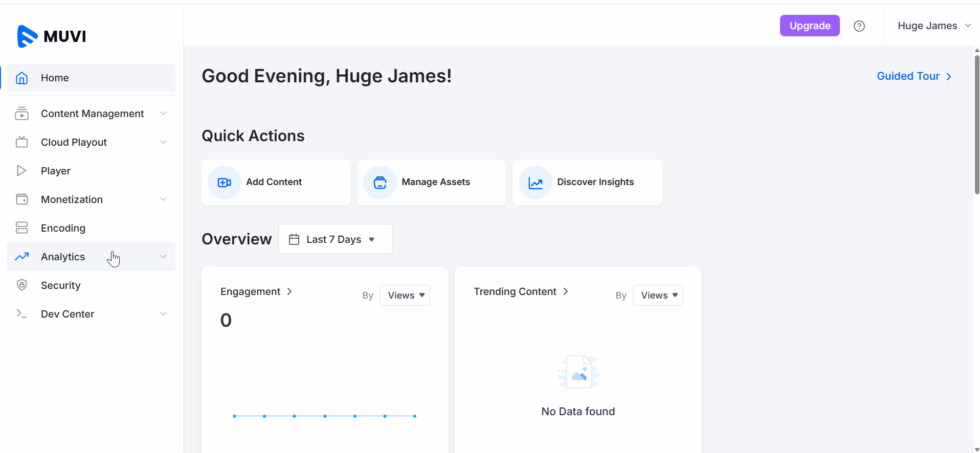Click the Player play triangle icon

[21, 171]
